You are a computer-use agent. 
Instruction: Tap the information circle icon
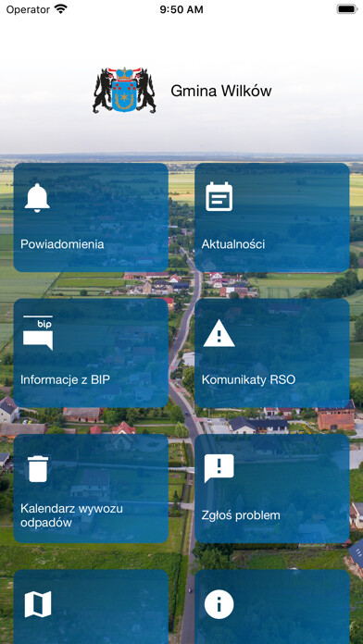pos(219,604)
